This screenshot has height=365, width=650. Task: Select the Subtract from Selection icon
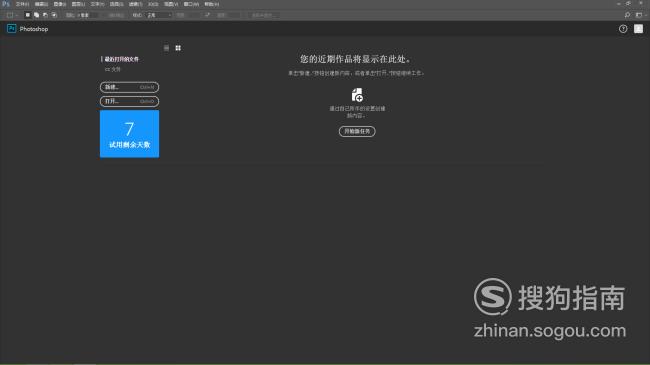pyautogui.click(x=45, y=15)
